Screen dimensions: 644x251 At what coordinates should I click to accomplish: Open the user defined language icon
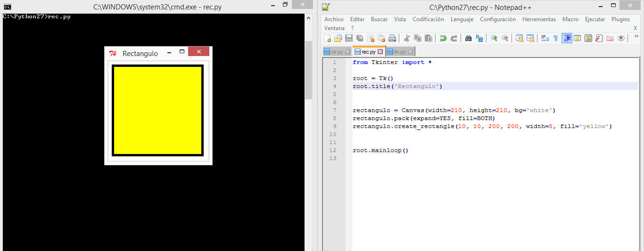(578, 39)
